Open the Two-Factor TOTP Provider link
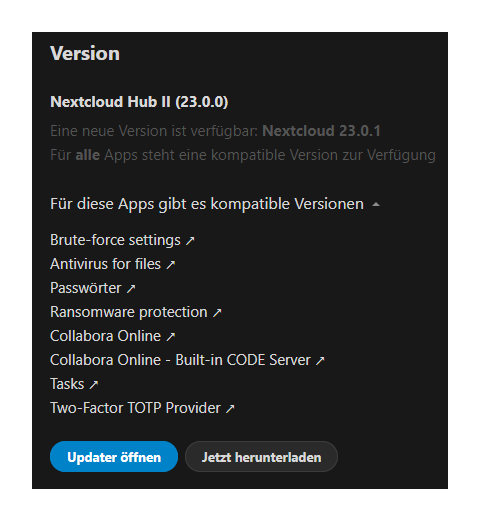The height and width of the screenshot is (521, 480). point(135,408)
